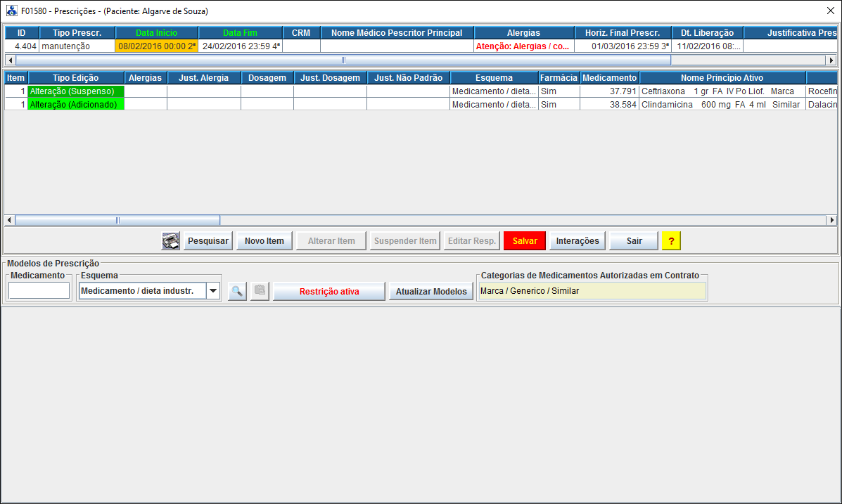Screen dimensions: 842x504
Task: Select the 01/03/2016 23:59 cell
Action: point(623,46)
